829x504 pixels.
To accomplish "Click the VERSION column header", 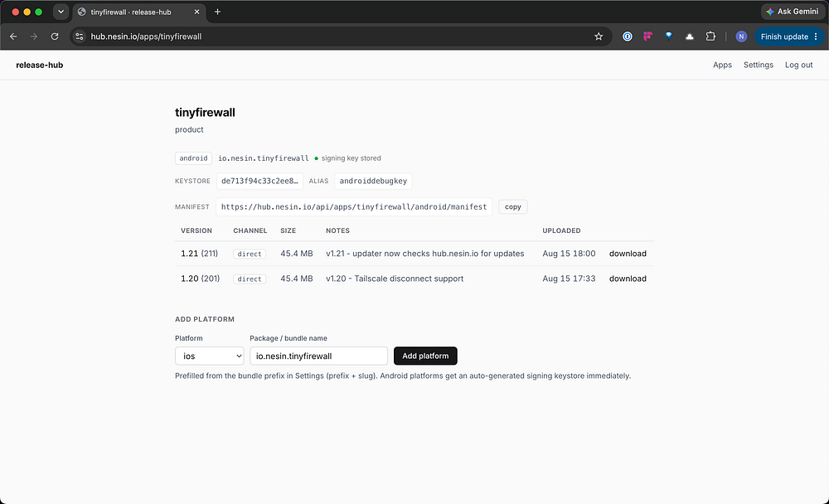I will coord(196,230).
